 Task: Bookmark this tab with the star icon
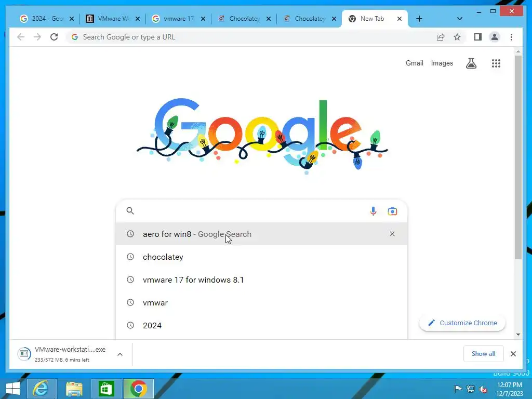(x=457, y=37)
